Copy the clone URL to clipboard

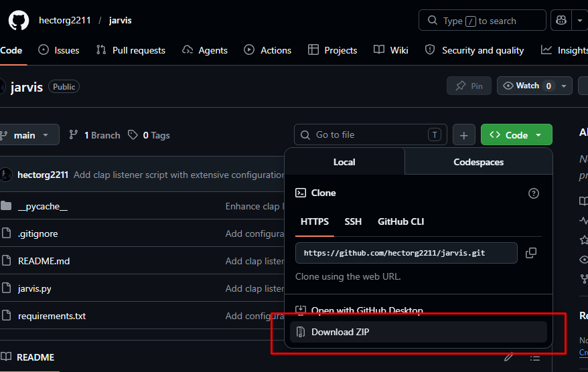[x=531, y=253]
